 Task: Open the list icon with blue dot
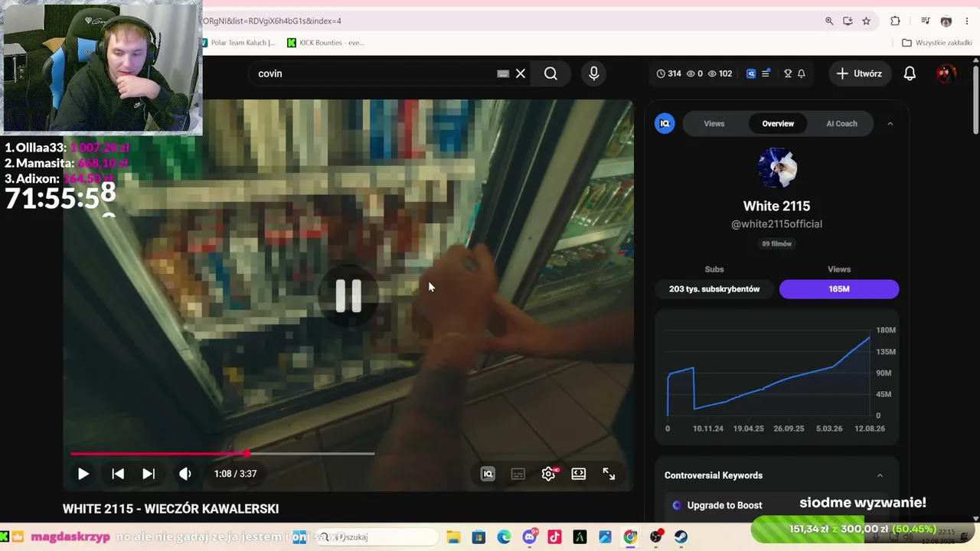766,73
